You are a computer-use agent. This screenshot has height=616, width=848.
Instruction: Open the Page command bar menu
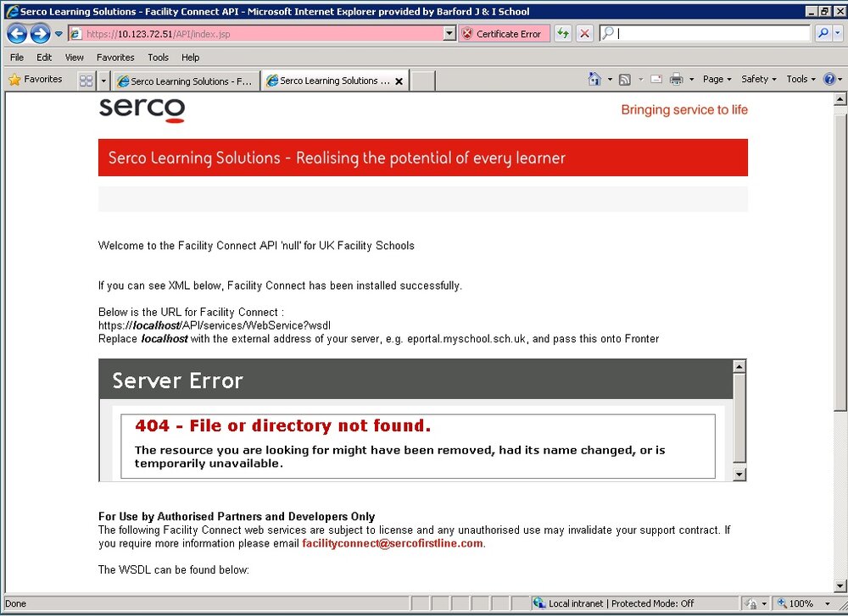717,79
